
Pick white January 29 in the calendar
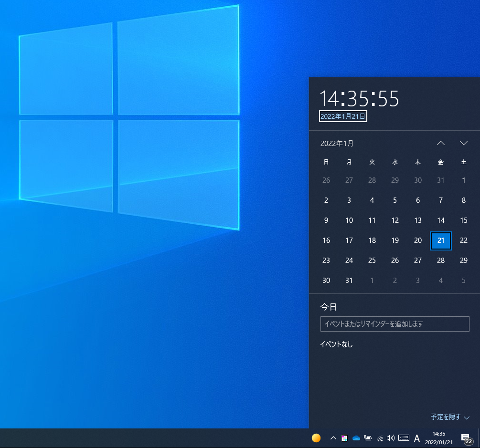[464, 260]
